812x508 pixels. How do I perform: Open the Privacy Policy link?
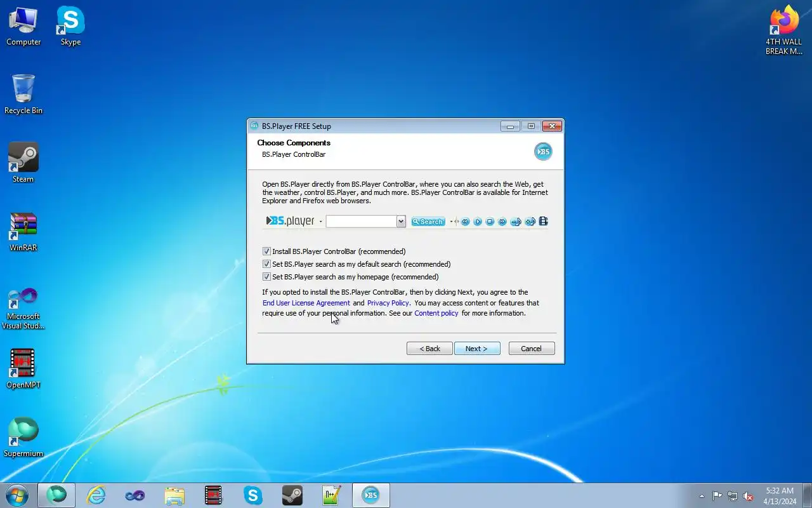click(x=388, y=303)
